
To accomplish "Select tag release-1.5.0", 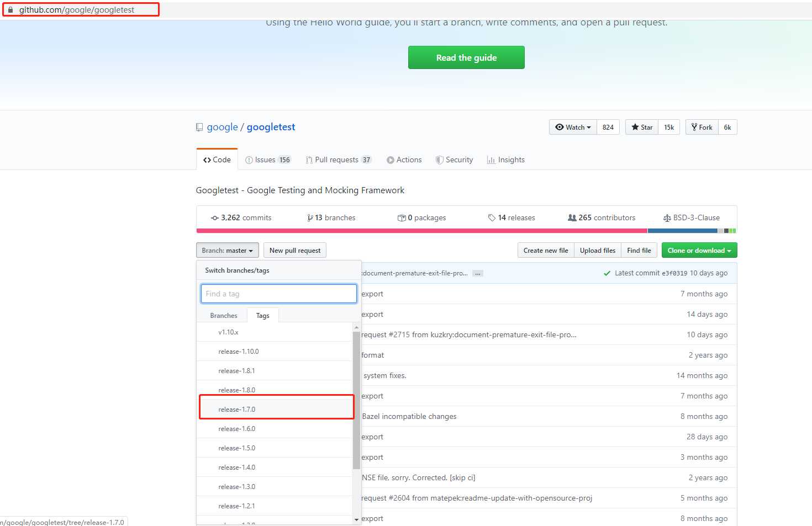I will pyautogui.click(x=275, y=448).
